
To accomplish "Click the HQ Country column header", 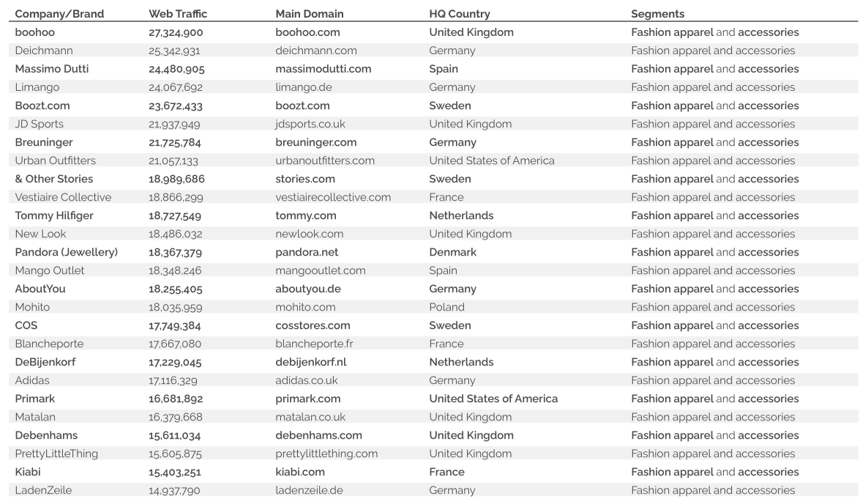I will click(460, 14).
